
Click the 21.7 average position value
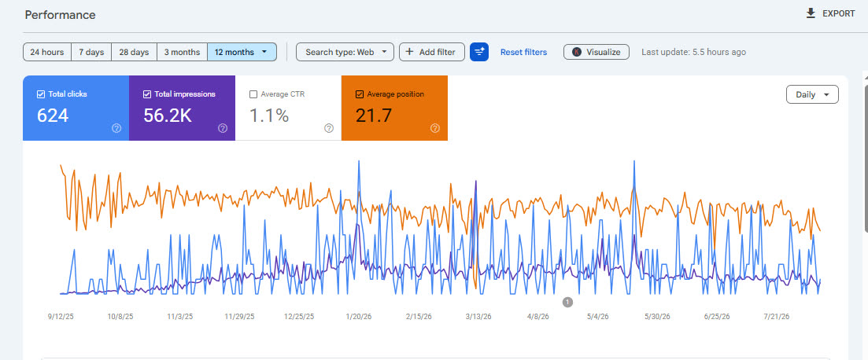[x=374, y=116]
